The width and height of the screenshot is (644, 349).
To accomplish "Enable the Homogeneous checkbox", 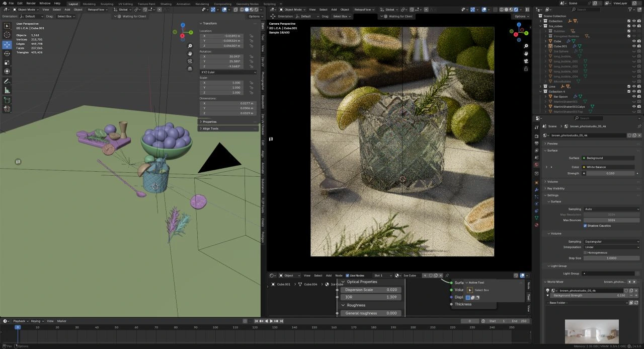I will coord(585,252).
